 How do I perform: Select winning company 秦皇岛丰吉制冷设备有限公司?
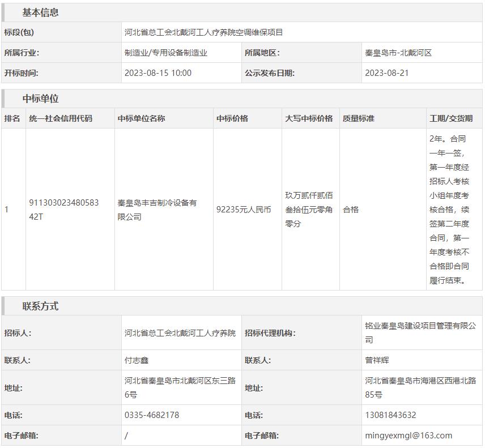pyautogui.click(x=157, y=210)
